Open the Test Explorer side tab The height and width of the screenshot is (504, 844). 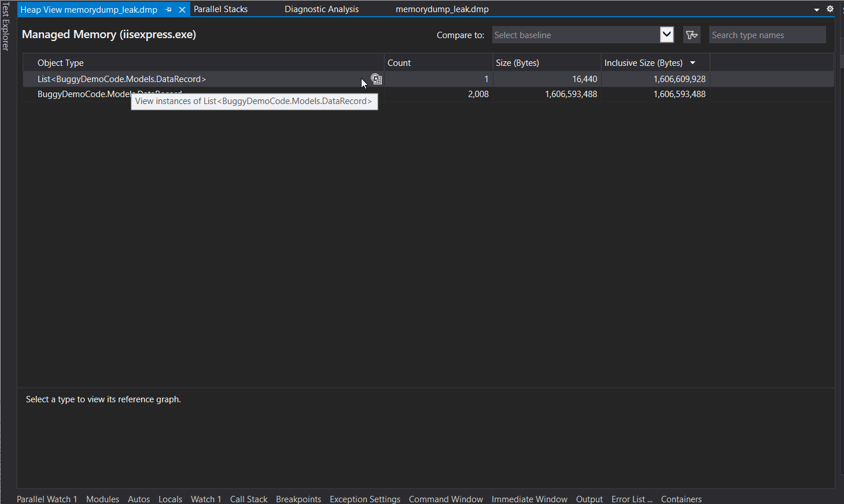point(5,27)
